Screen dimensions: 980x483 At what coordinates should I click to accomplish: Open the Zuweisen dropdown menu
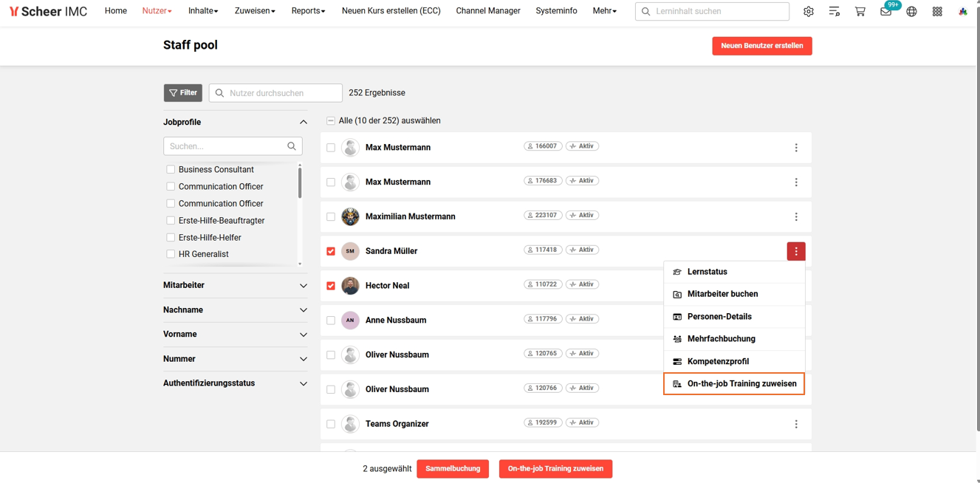pos(255,11)
